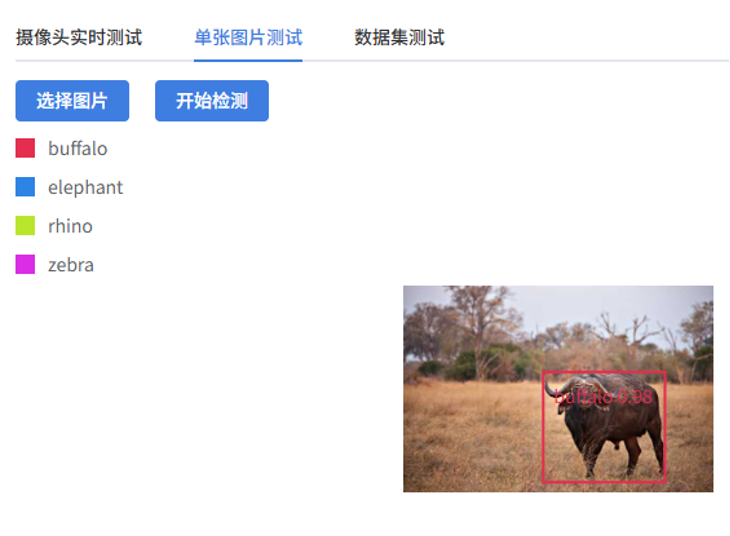Select the elephant legend label

[x=86, y=188]
